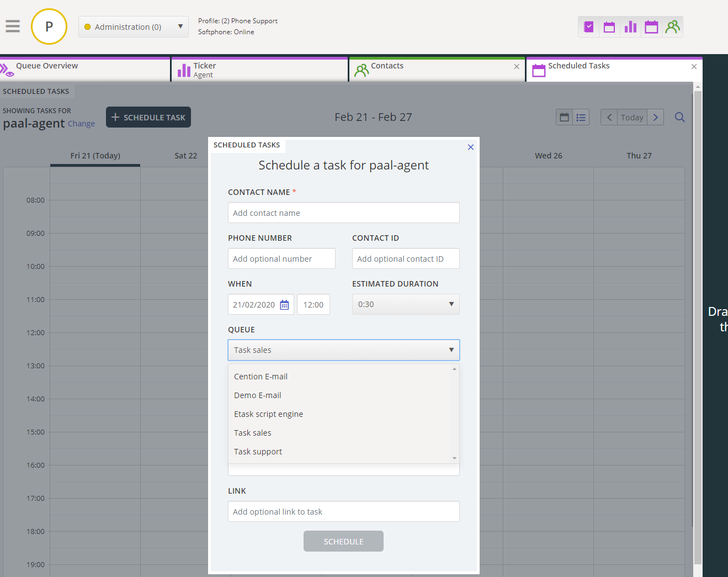The height and width of the screenshot is (577, 728).
Task: Switch to list view icon
Action: click(x=581, y=117)
